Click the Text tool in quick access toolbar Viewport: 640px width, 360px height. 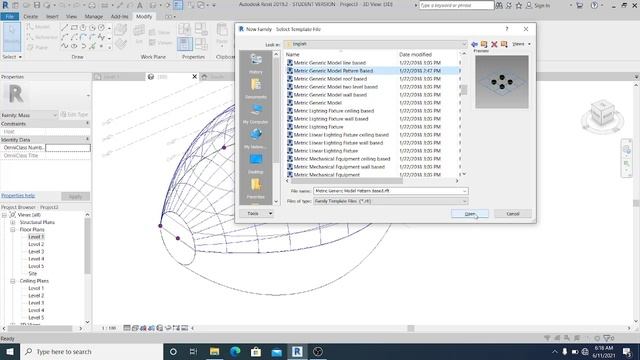pyautogui.click(x=140, y=5)
